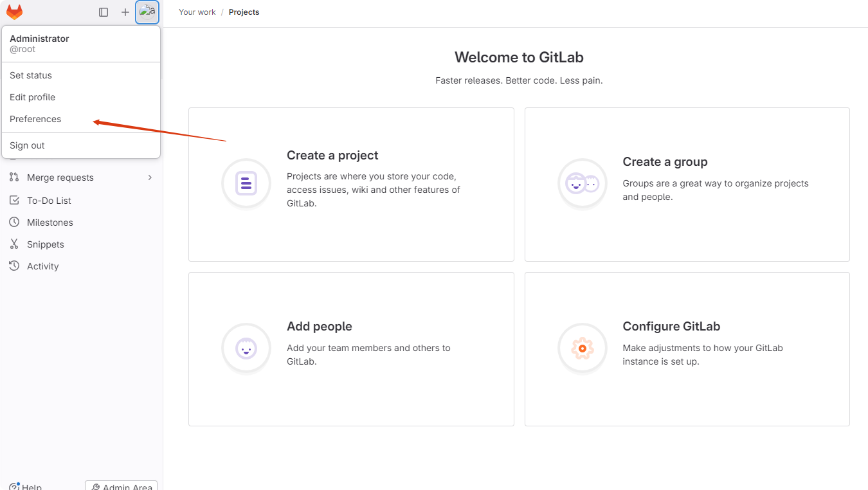Click the Activity history icon
This screenshot has width=868, height=490.
pyautogui.click(x=14, y=266)
